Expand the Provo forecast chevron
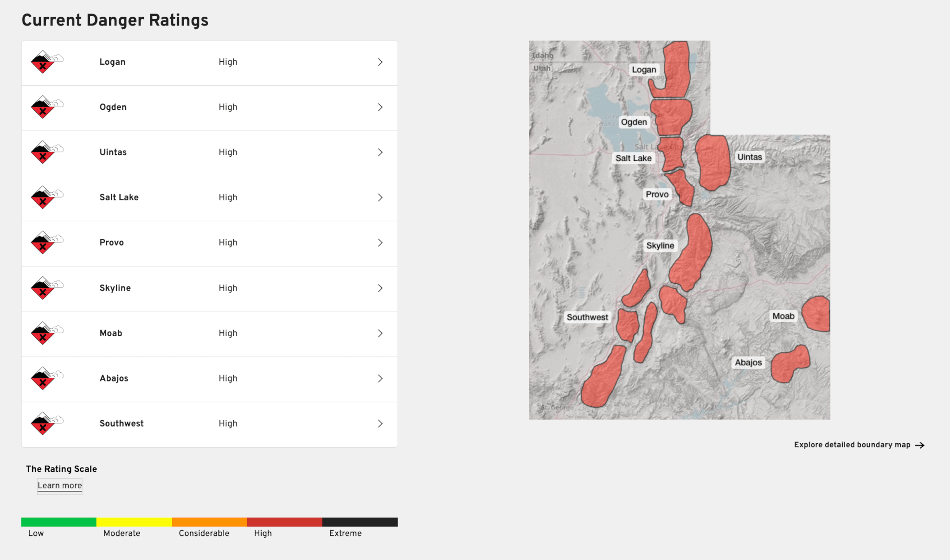This screenshot has height=560, width=950. [x=380, y=242]
